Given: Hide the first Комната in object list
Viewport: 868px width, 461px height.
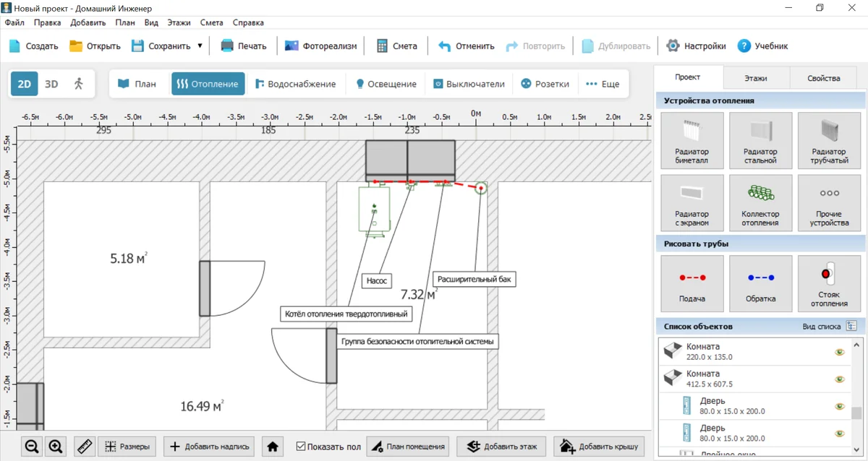Looking at the screenshot, I should pos(840,352).
